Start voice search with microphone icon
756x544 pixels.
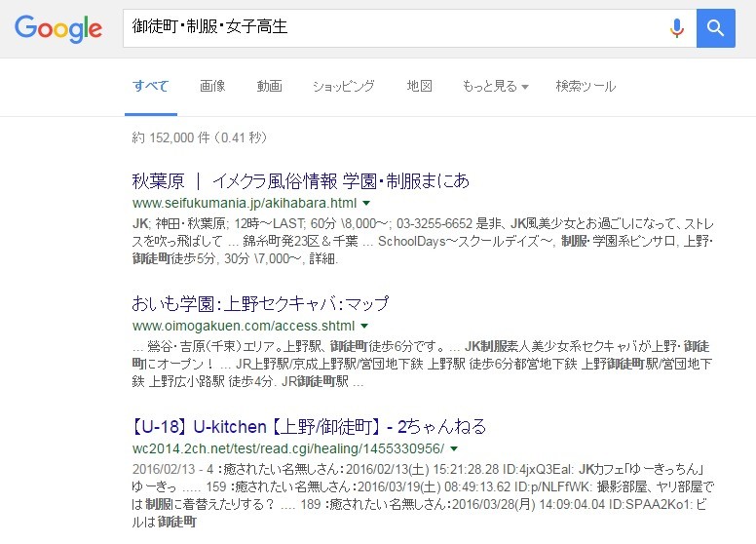click(x=677, y=28)
